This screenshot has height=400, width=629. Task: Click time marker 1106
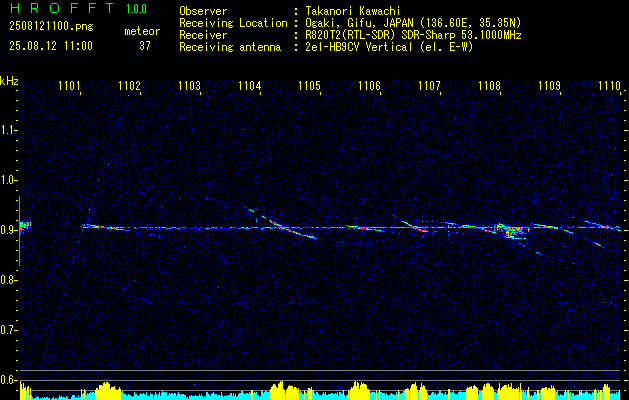pos(369,85)
